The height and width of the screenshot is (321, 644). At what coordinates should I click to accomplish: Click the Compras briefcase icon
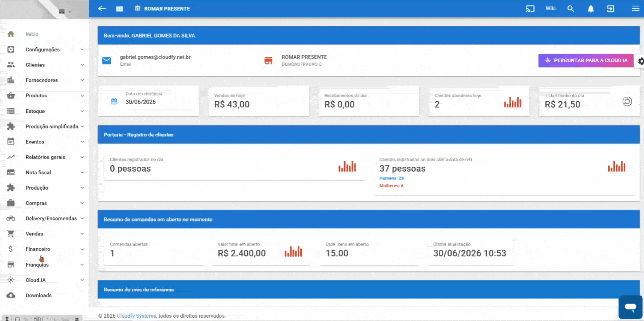(11, 203)
